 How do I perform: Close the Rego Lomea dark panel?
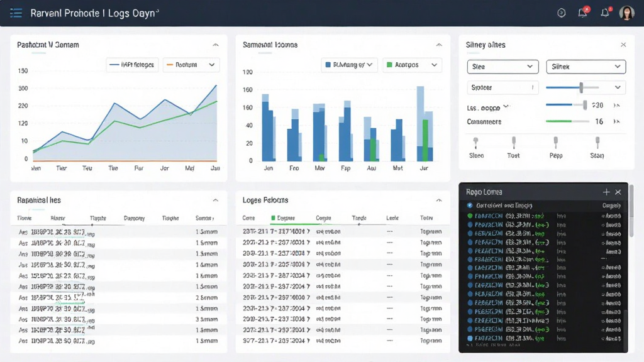[x=618, y=192]
